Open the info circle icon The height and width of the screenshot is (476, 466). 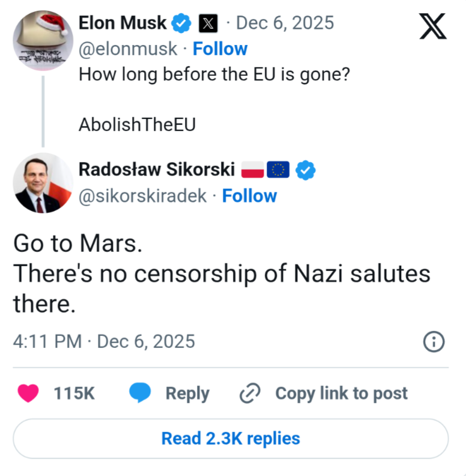tap(434, 342)
